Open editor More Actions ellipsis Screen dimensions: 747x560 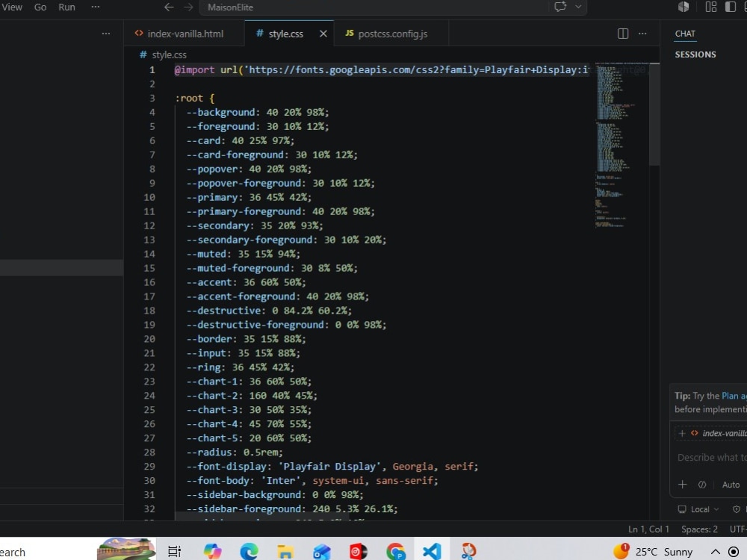(x=642, y=34)
